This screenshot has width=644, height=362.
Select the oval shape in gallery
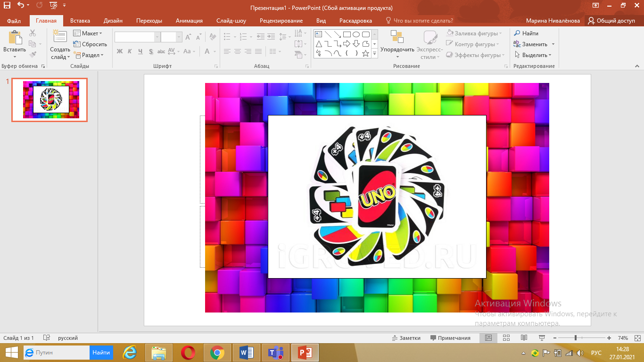(356, 34)
